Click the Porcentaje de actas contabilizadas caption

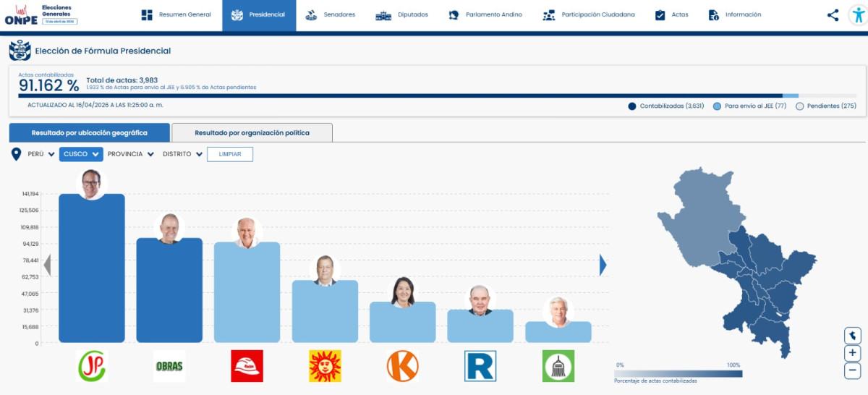coord(656,381)
